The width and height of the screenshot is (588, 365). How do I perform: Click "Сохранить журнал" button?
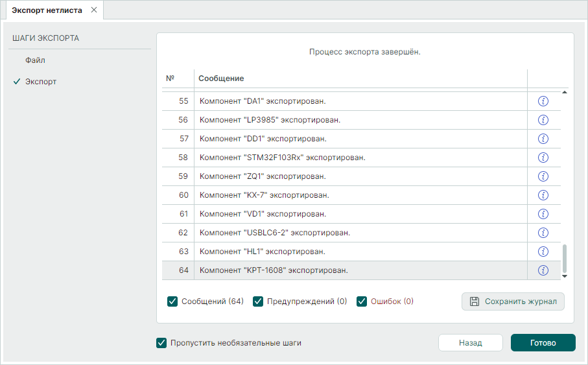click(x=513, y=301)
